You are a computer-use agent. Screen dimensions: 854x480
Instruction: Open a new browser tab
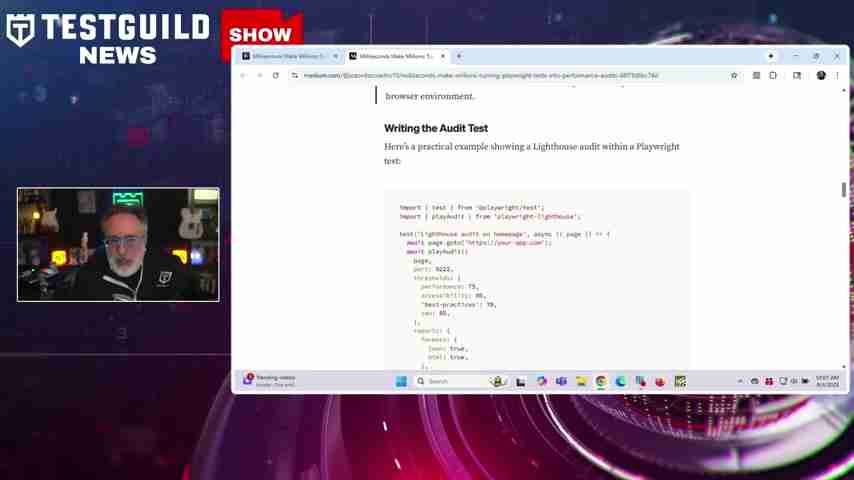(459, 56)
